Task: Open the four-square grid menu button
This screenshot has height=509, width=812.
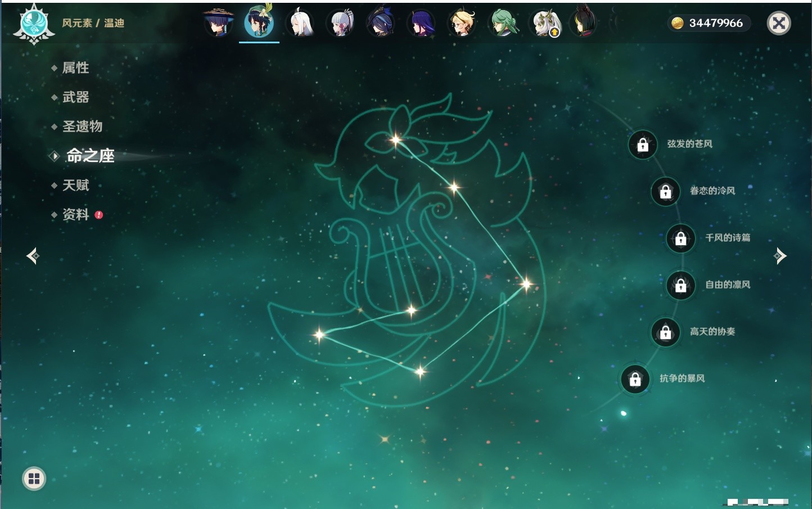Action: (34, 479)
